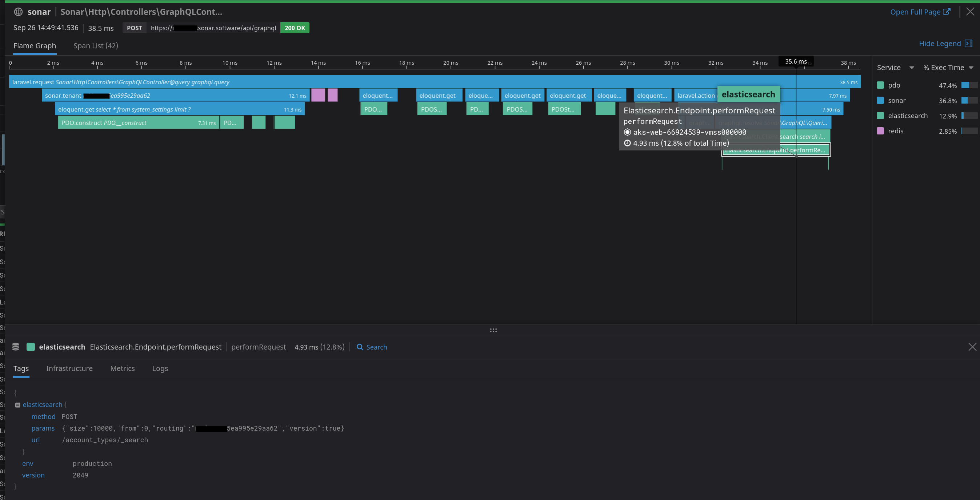Viewport: 980px width, 500px height.
Task: Click the redis pink legend swatch
Action: click(880, 131)
